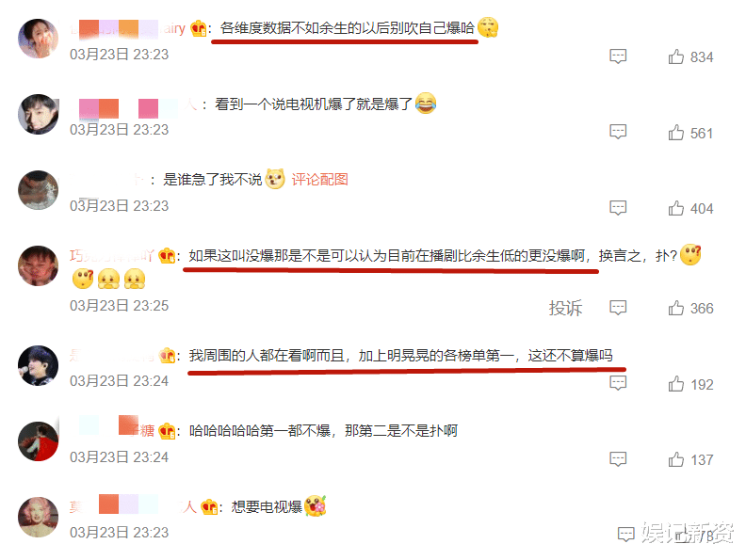Open reply box for 561-like comment
This screenshot has height=560, width=746.
coord(618,132)
